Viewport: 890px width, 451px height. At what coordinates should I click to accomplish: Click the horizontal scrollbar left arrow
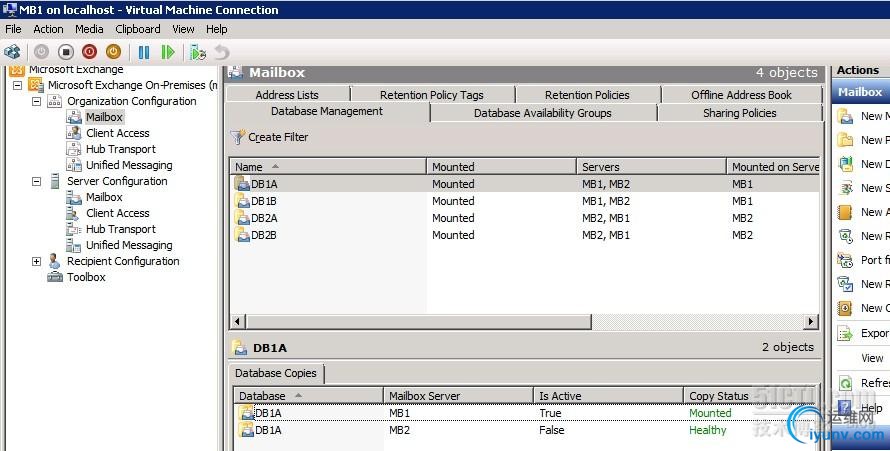coord(237,322)
